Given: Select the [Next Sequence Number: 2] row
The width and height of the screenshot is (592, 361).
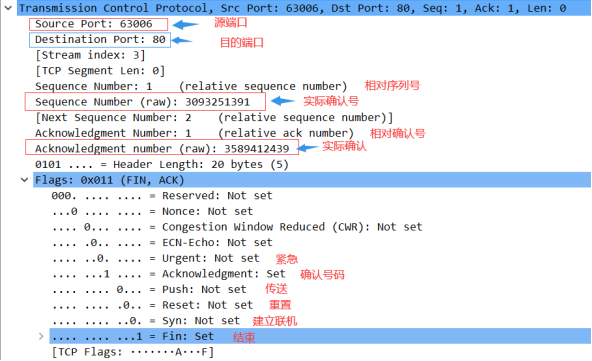Looking at the screenshot, I should [214, 117].
